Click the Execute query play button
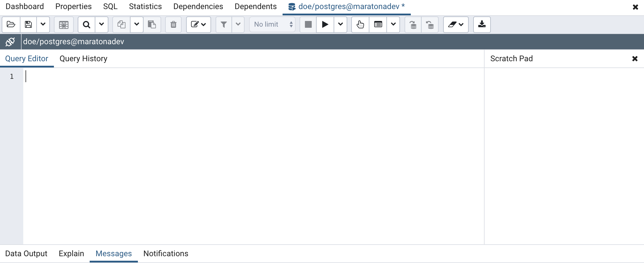This screenshot has height=263, width=644. coord(325,25)
